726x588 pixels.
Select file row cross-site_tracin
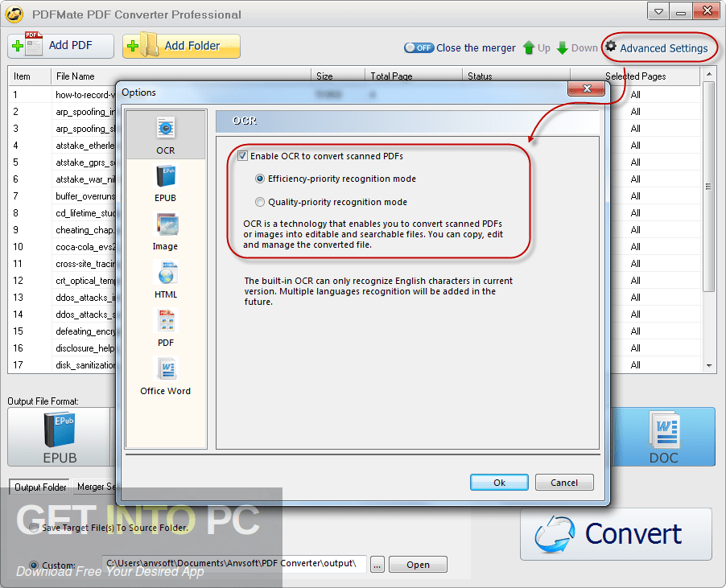pyautogui.click(x=85, y=264)
